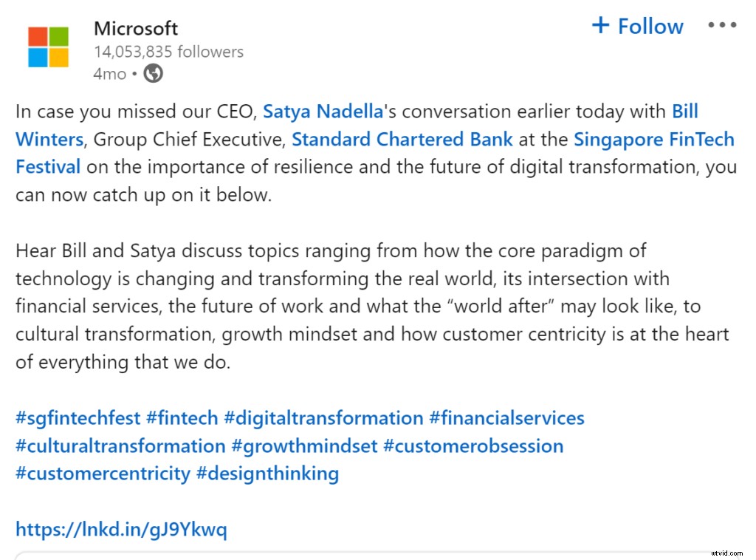Click the #designthinking hashtag
This screenshot has width=756, height=560.
coord(267,474)
